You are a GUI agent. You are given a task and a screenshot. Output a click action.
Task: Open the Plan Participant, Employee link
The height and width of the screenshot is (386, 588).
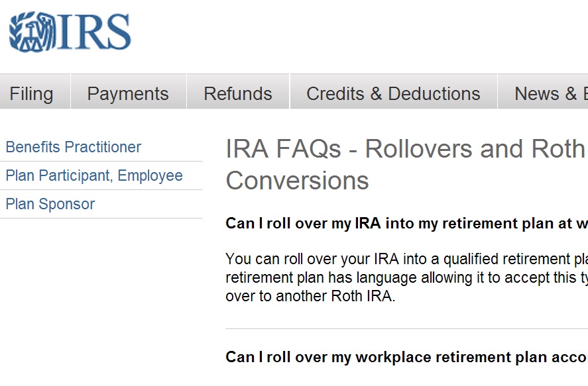(x=94, y=175)
